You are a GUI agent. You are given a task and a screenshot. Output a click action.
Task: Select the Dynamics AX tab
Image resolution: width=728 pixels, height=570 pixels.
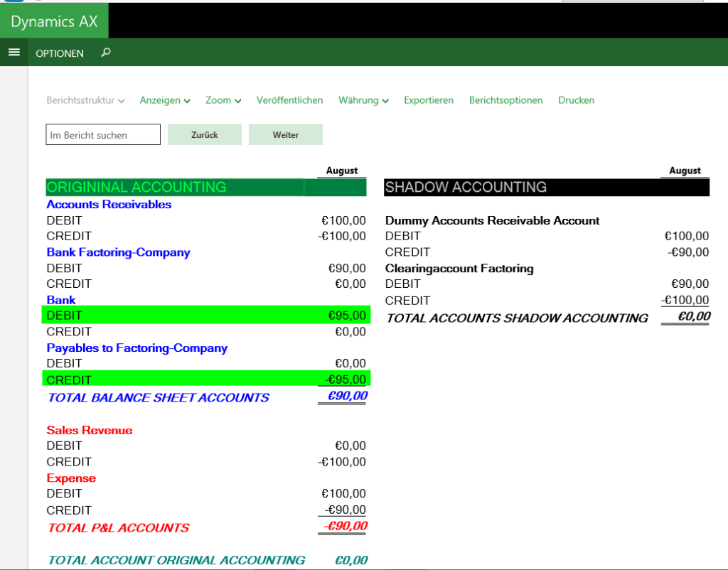point(54,20)
